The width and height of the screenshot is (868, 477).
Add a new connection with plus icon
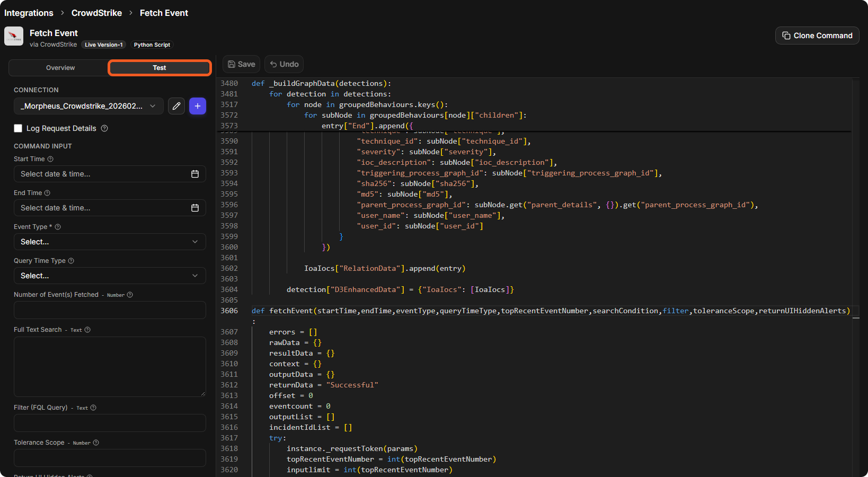198,106
